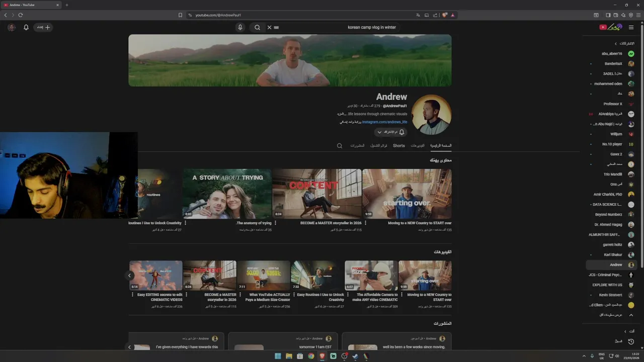Go to YouTube home via logo
The height and width of the screenshot is (362, 644).
[611, 27]
